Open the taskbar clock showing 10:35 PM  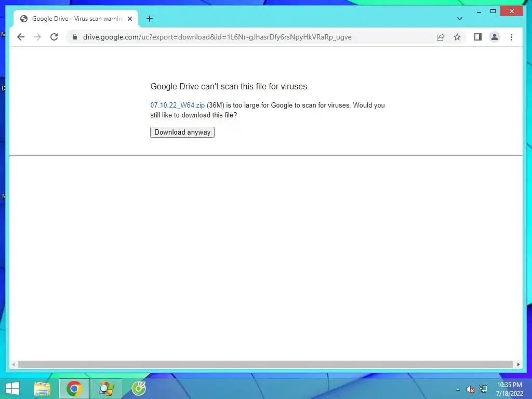[509, 389]
